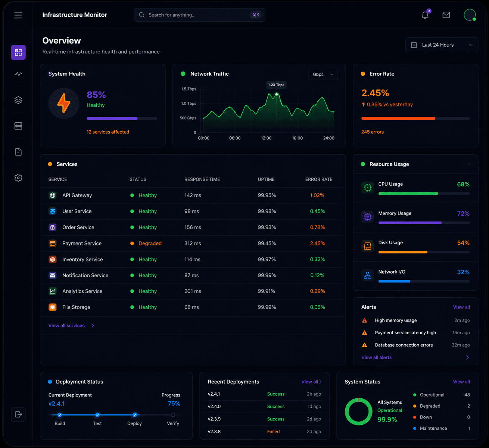Click the Order Service icon
The width and height of the screenshot is (489, 448).
(x=53, y=227)
